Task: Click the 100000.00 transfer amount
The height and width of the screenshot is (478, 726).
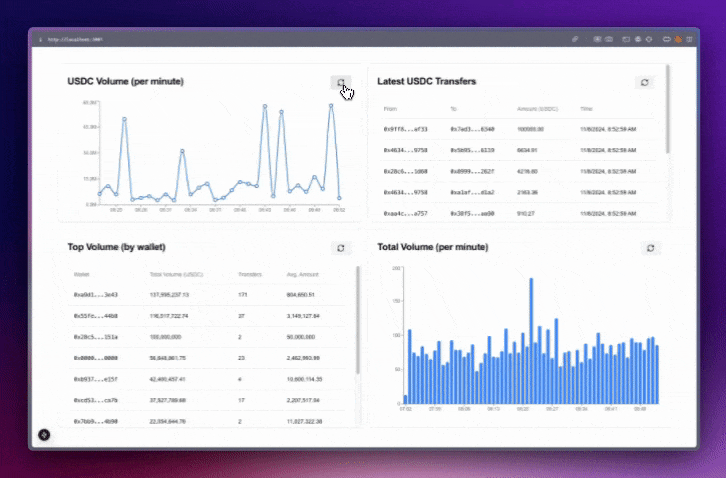Action: click(x=530, y=129)
